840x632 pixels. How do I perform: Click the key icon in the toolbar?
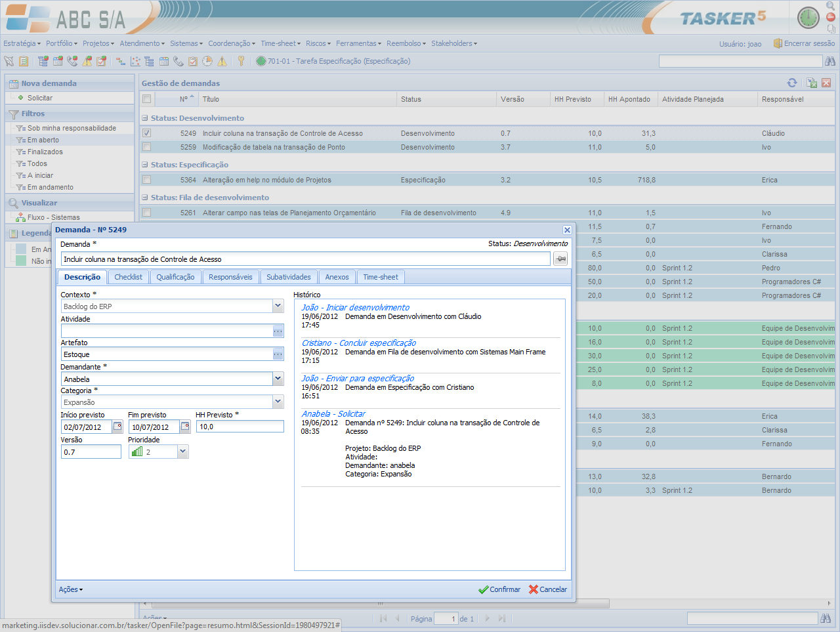[241, 61]
